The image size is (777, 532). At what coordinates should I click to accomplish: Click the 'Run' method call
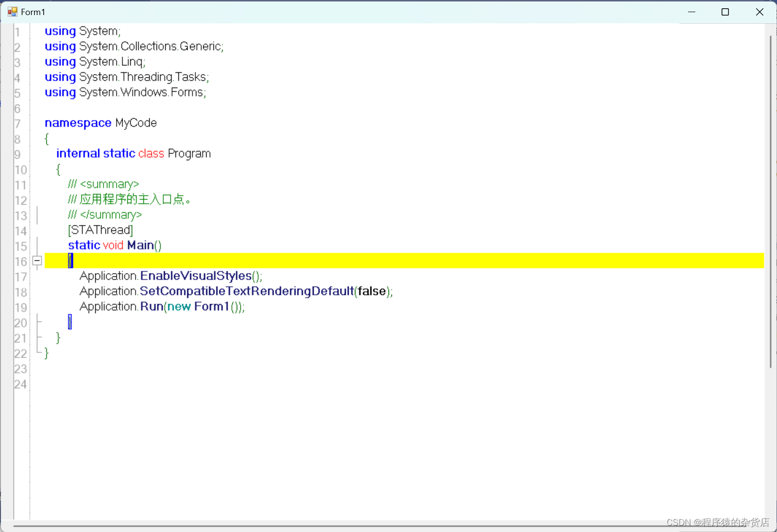coord(152,307)
